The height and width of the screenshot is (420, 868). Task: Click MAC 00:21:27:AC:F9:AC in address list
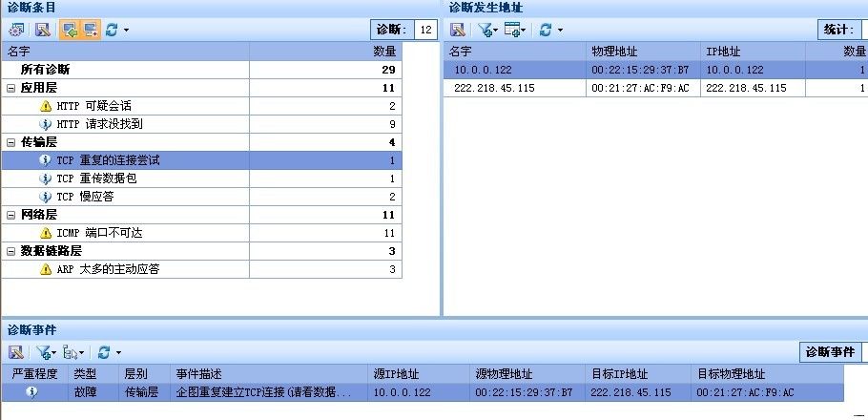[x=640, y=88]
